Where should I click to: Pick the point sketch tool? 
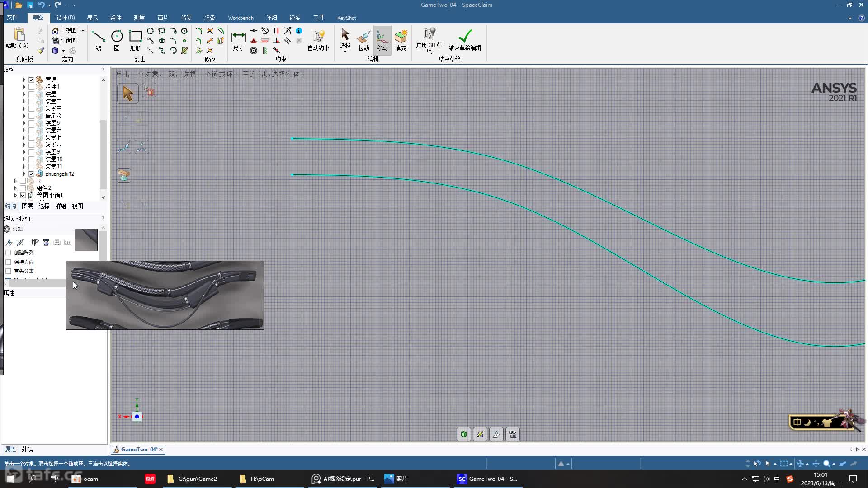(x=184, y=41)
